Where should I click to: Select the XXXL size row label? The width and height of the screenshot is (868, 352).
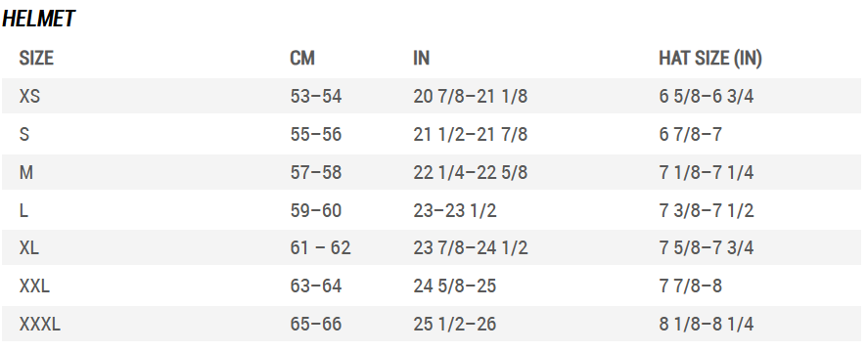[40, 324]
